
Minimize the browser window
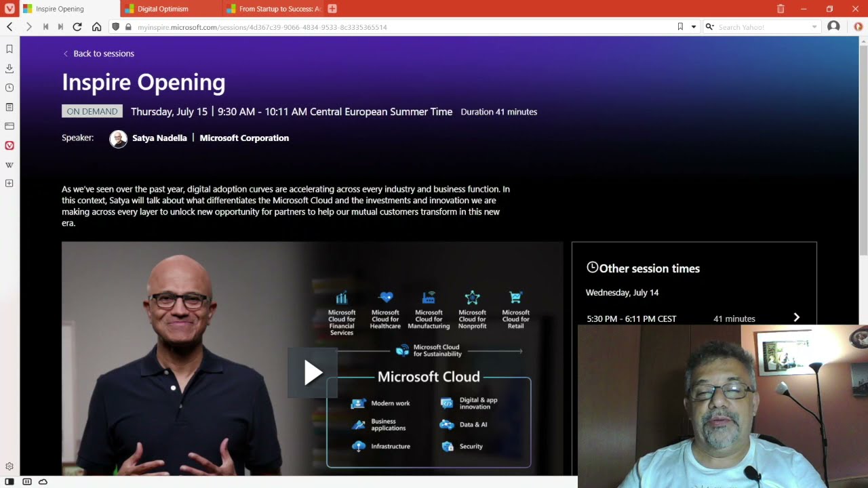coord(804,9)
